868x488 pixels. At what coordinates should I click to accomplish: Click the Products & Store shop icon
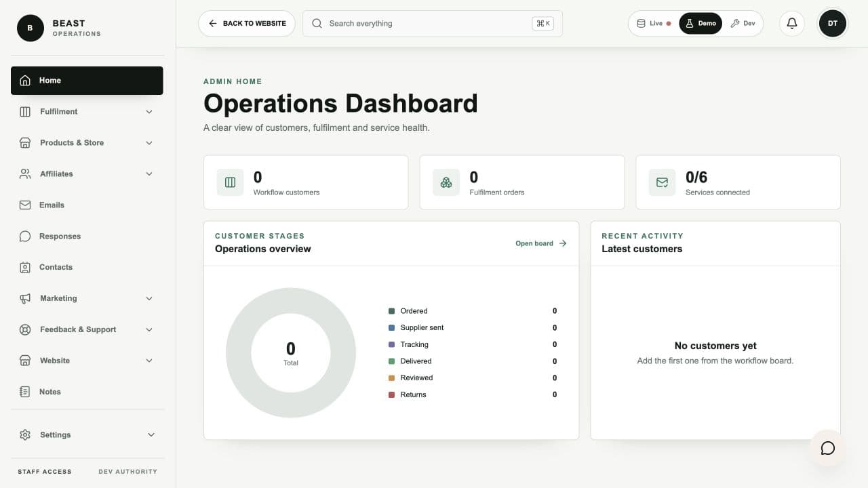tap(25, 143)
